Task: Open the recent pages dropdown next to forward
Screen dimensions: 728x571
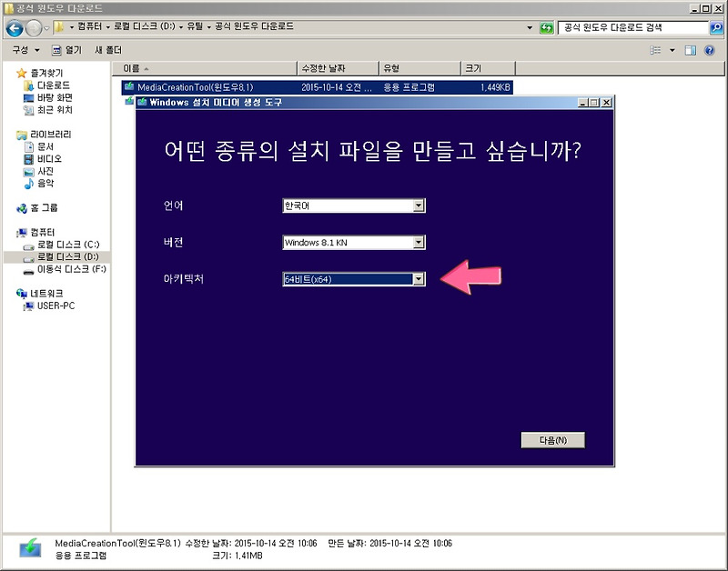Action: (46, 29)
